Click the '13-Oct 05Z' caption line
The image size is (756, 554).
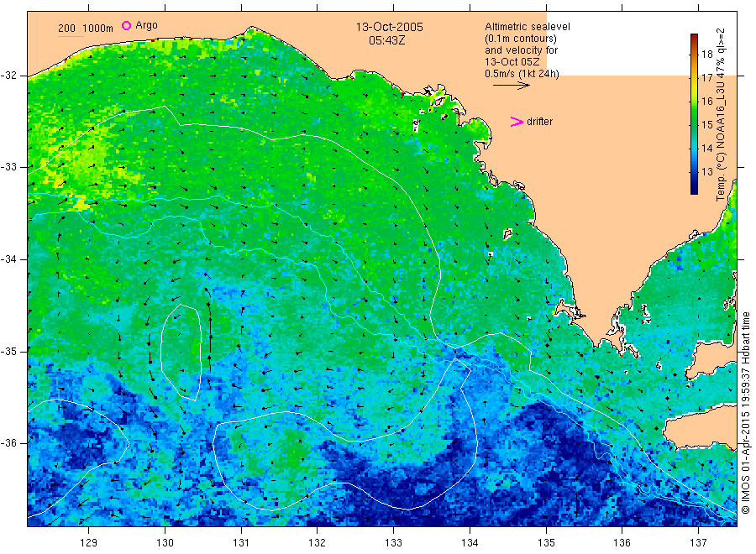512,62
